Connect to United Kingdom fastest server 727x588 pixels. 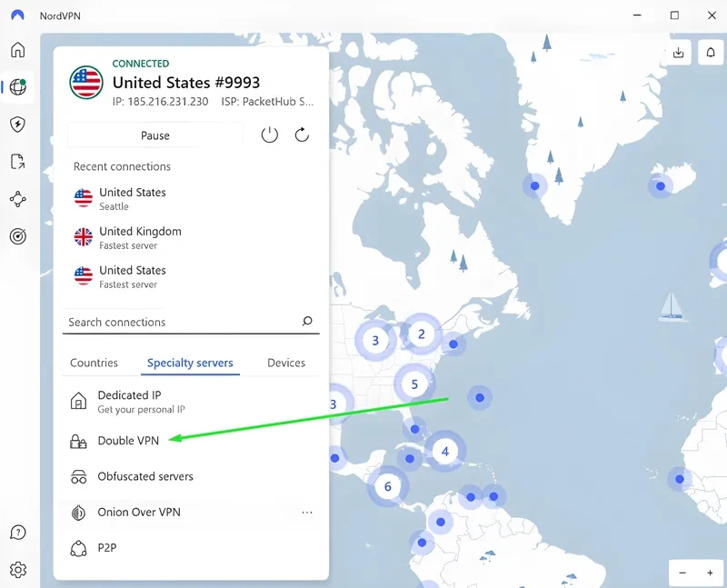tap(191, 237)
